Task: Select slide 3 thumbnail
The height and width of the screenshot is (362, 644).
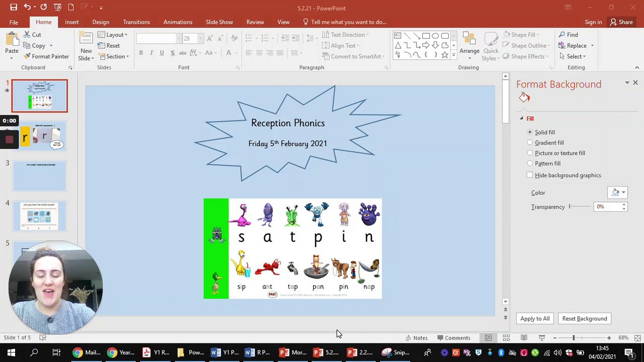Action: tap(39, 176)
